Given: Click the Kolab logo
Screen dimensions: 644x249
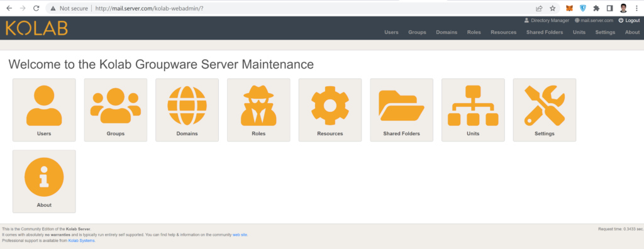Looking at the screenshot, I should tap(36, 28).
